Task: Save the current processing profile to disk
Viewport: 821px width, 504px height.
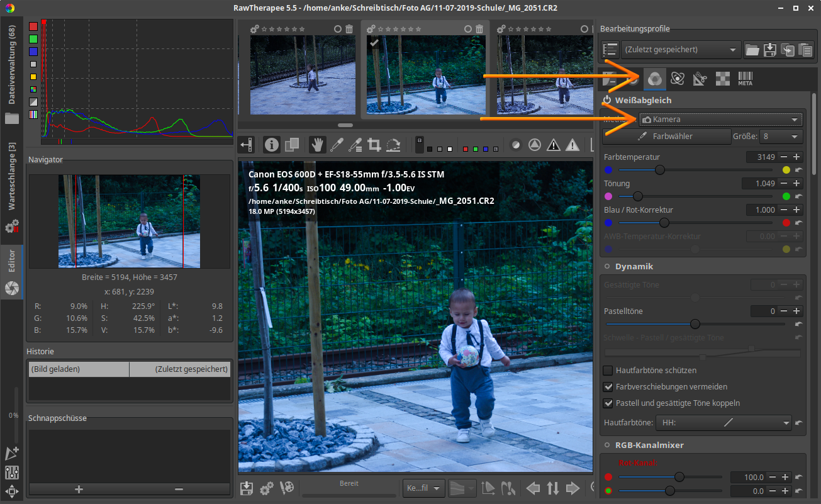Action: pos(769,50)
